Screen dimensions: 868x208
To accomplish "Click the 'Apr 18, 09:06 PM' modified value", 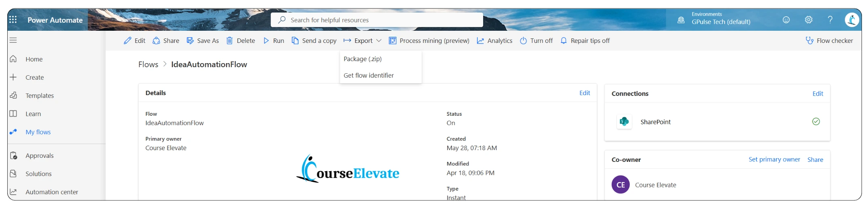I will pyautogui.click(x=471, y=173).
